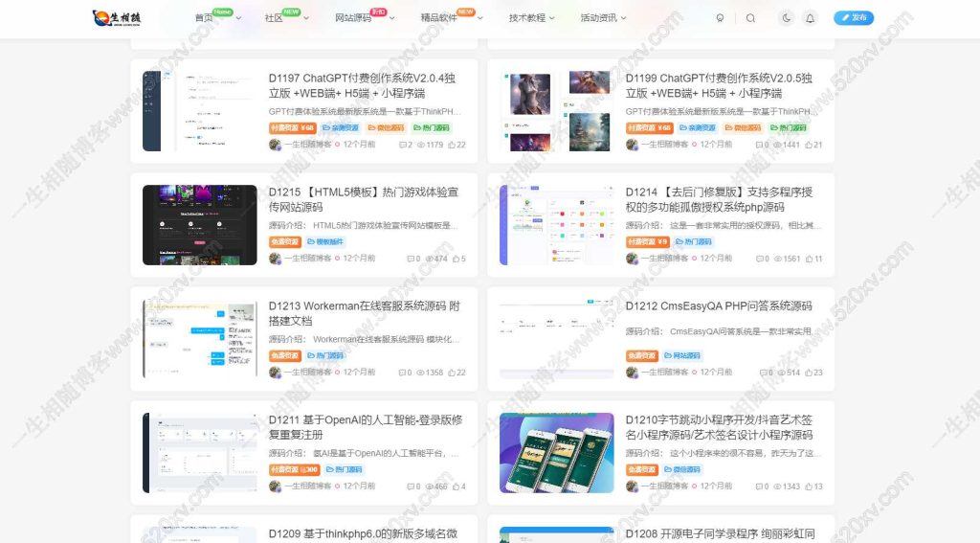Click the medal icon left of search
980x543 pixels.
pos(720,18)
